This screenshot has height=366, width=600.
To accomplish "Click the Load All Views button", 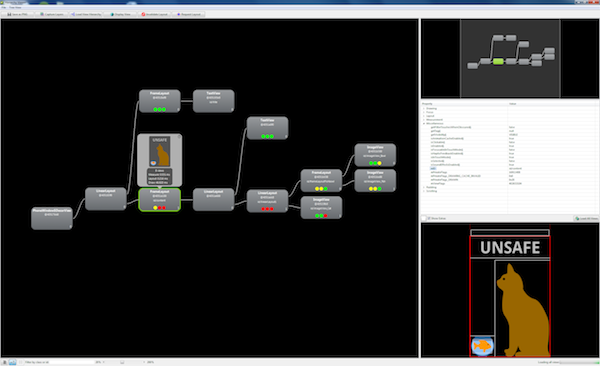I will (x=586, y=218).
